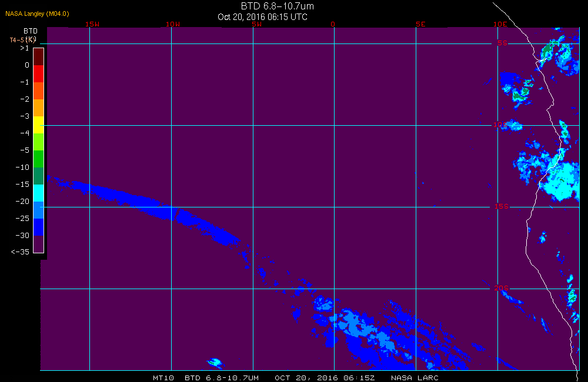
Task: Pick the amber orange legend swatch
Action: click(x=39, y=108)
